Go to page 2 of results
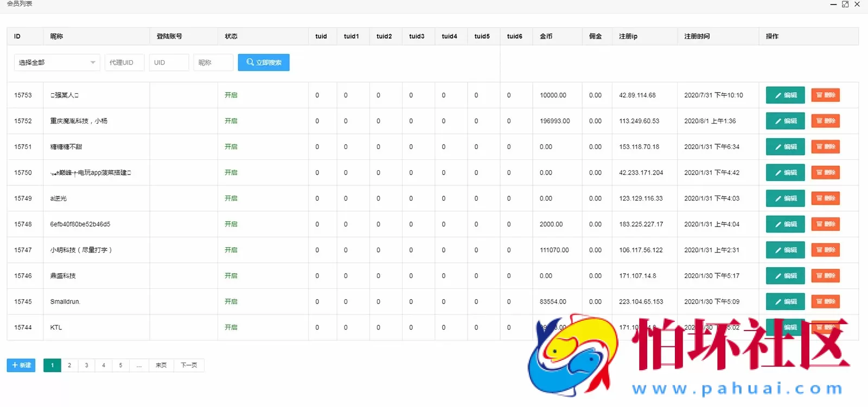This screenshot has height=407, width=868. coord(69,365)
